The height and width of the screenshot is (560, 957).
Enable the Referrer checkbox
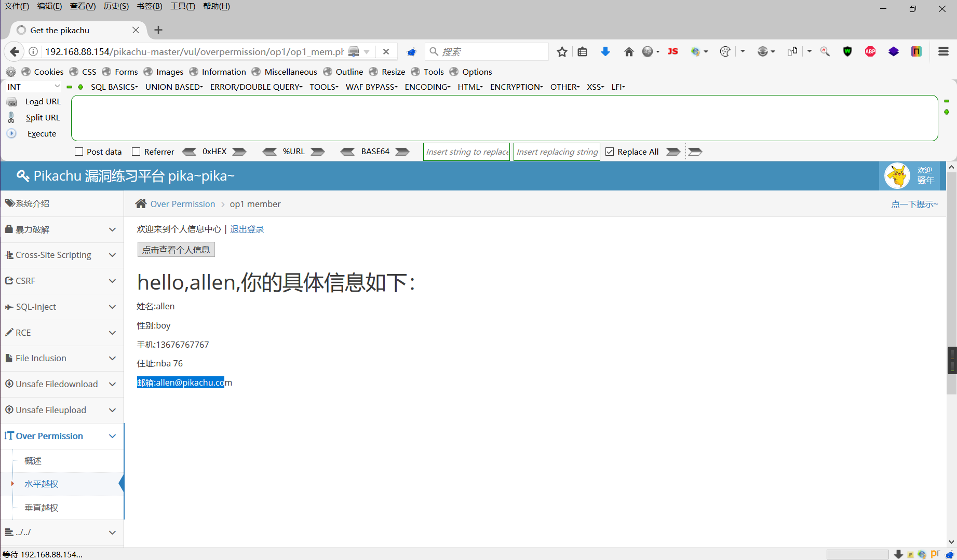(x=137, y=151)
